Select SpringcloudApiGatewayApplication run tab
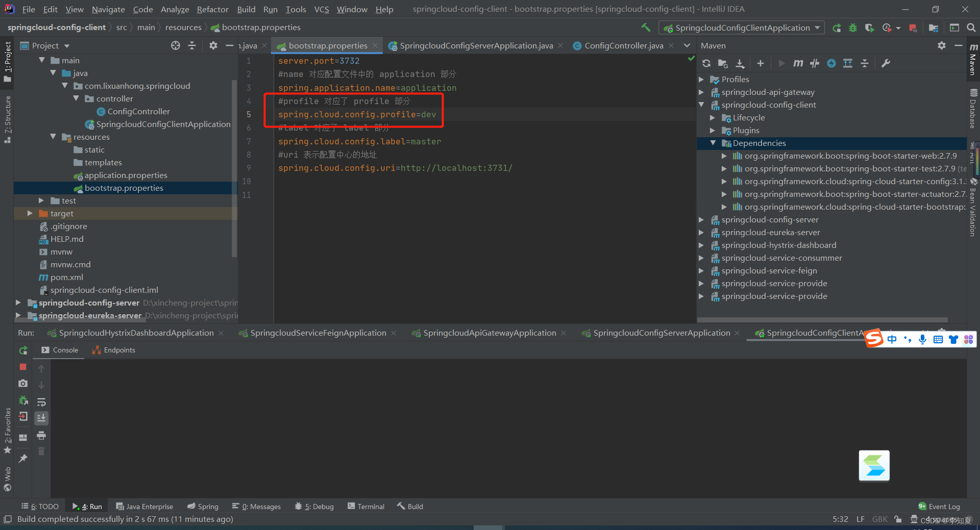Viewport: 980px width, 530px height. 489,333
